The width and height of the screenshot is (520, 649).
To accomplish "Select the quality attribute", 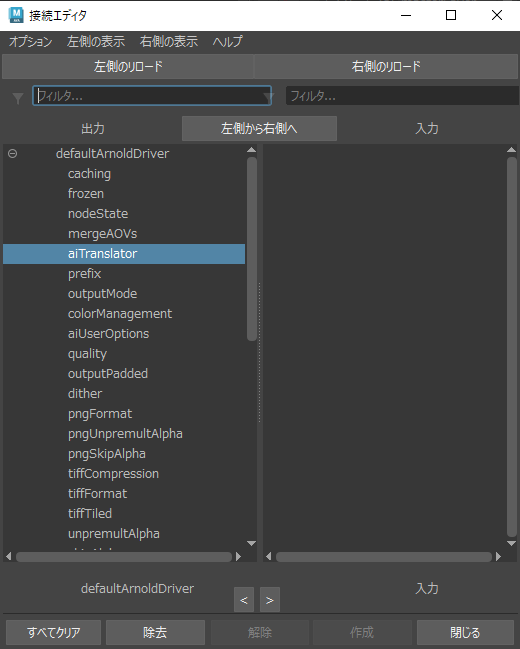I will click(x=124, y=353).
